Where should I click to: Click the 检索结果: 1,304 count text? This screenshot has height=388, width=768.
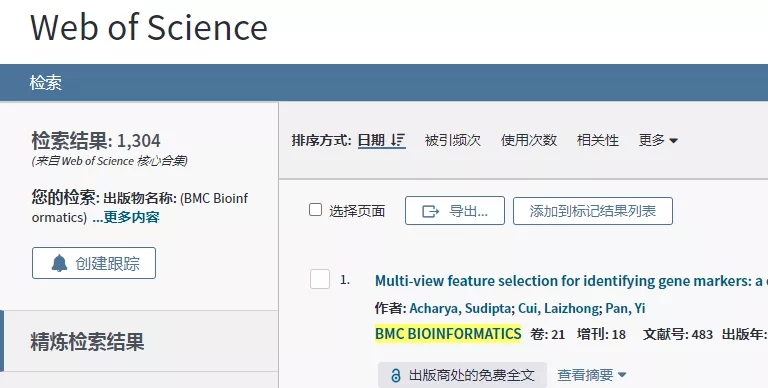click(96, 141)
